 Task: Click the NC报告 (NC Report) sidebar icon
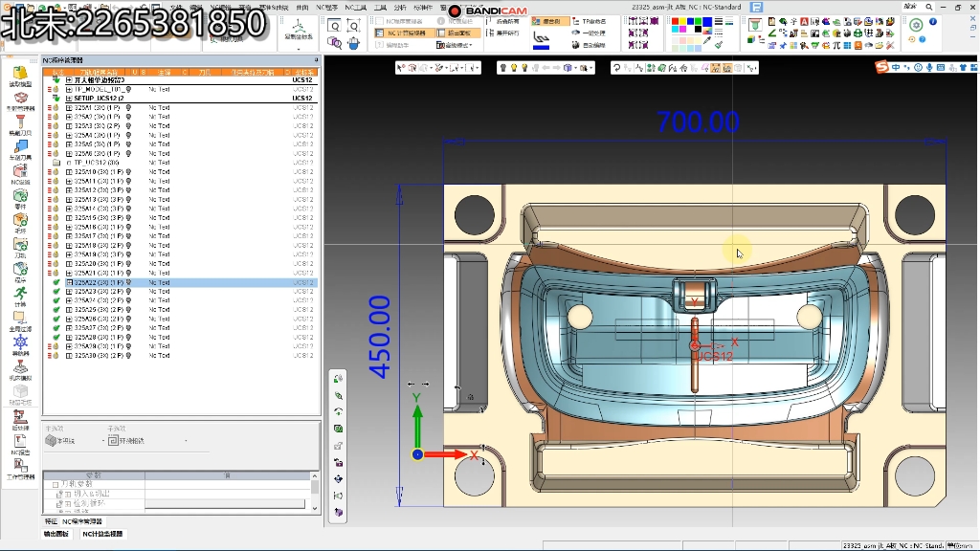tap(19, 443)
